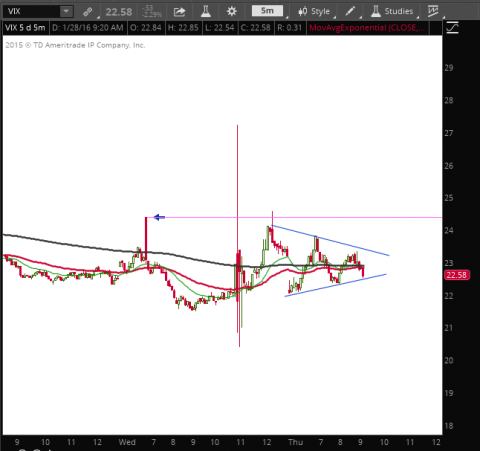The width and height of the screenshot is (480, 451).
Task: Click the Thu label on the time axis
Action: pyautogui.click(x=295, y=442)
